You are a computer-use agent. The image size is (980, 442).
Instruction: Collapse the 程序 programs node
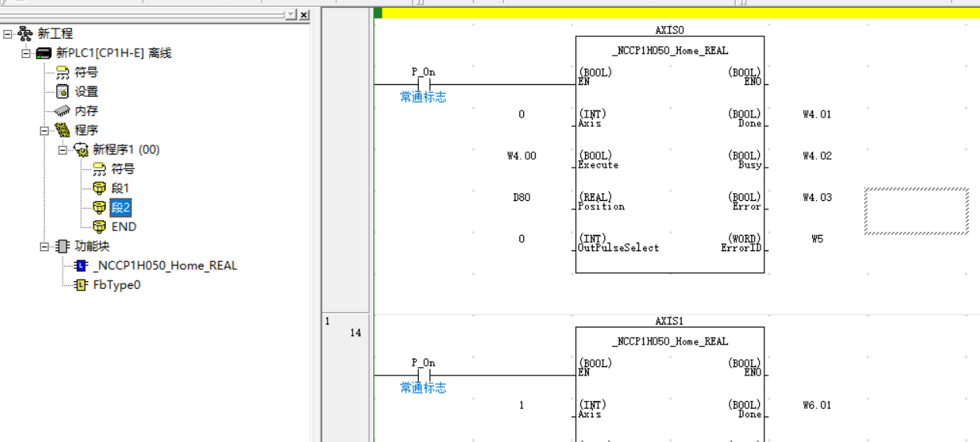point(45,131)
